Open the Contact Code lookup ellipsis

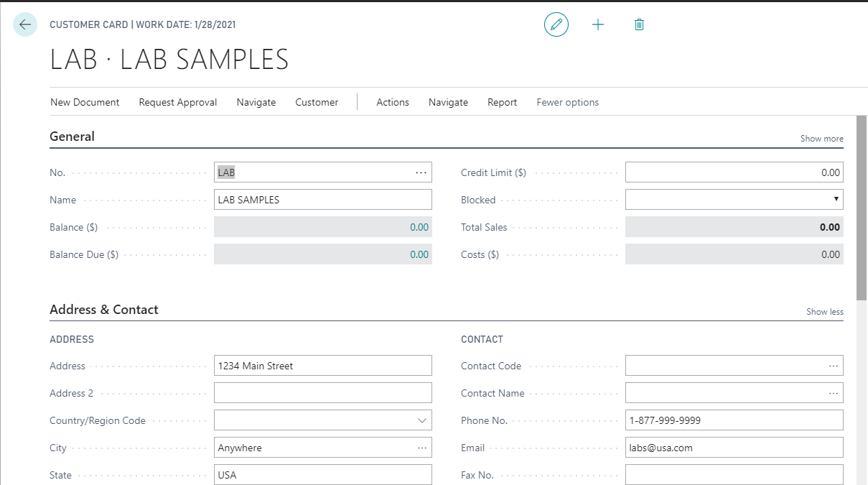[834, 365]
